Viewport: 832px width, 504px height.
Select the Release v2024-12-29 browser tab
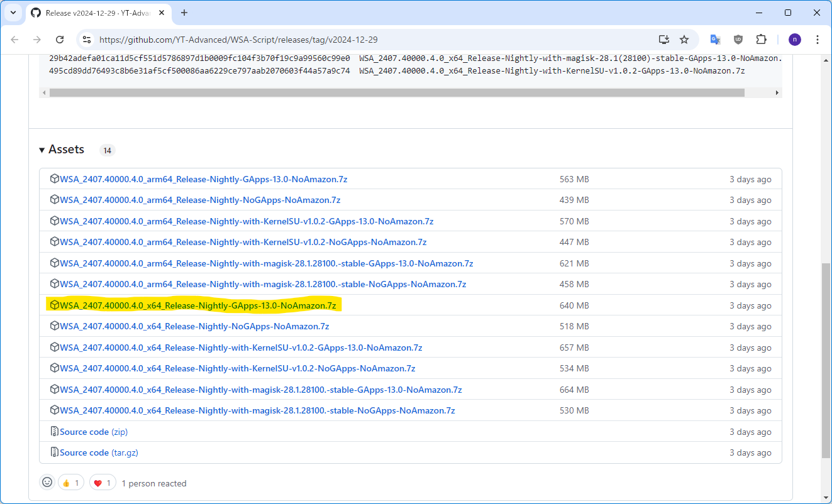pyautogui.click(x=98, y=13)
